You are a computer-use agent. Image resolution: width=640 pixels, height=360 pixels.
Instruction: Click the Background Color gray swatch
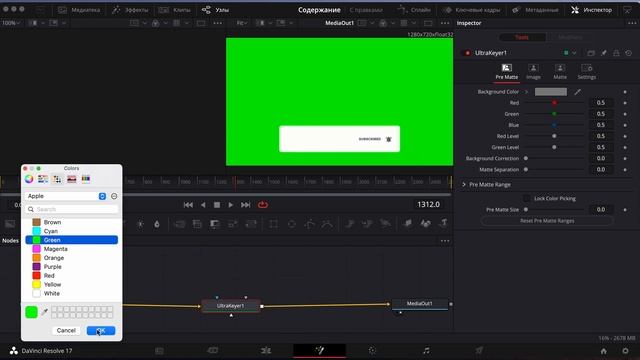tap(551, 92)
